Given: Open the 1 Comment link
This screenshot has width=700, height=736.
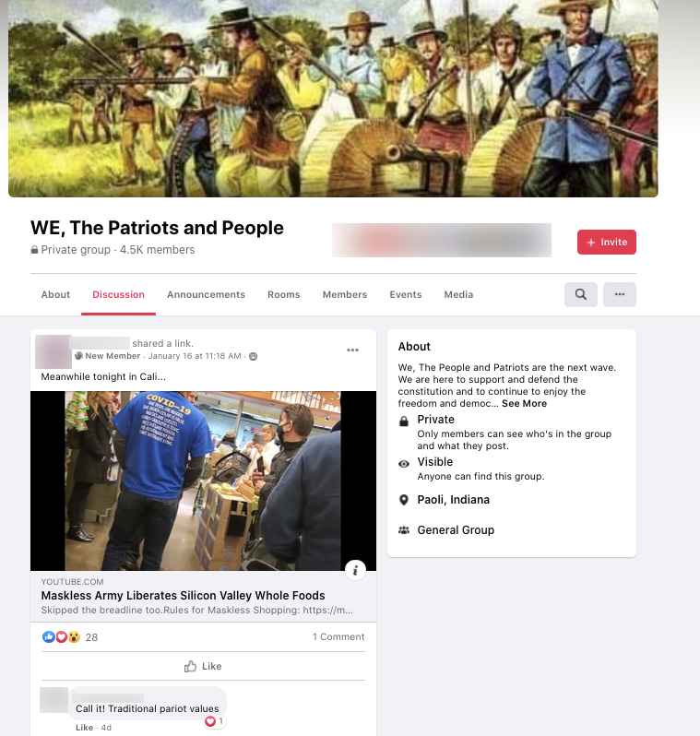Looking at the screenshot, I should (338, 637).
